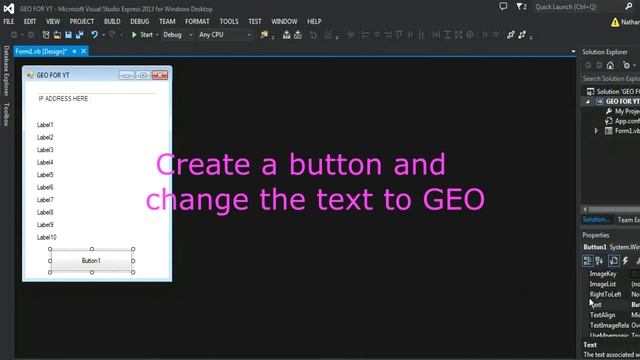Collapse the GEO FOR YT project node

pyautogui.click(x=588, y=102)
